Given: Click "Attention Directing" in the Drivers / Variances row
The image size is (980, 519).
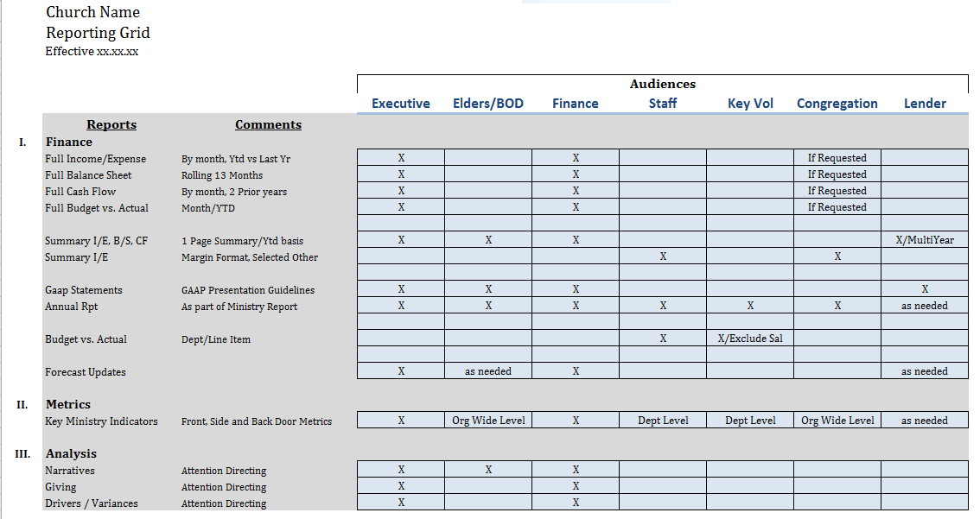Looking at the screenshot, I should coord(224,503).
